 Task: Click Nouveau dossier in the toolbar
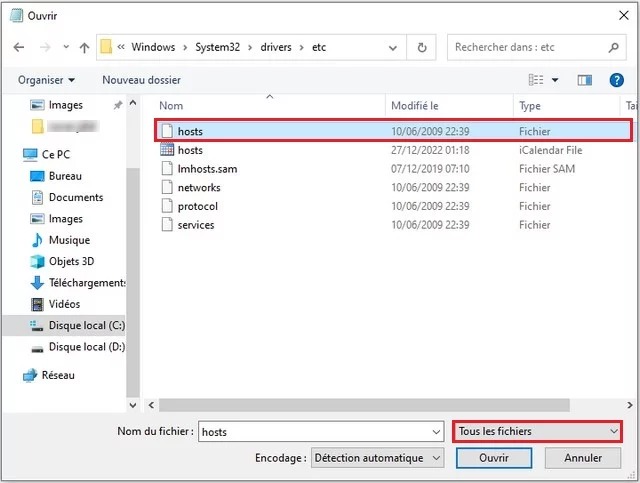(141, 80)
